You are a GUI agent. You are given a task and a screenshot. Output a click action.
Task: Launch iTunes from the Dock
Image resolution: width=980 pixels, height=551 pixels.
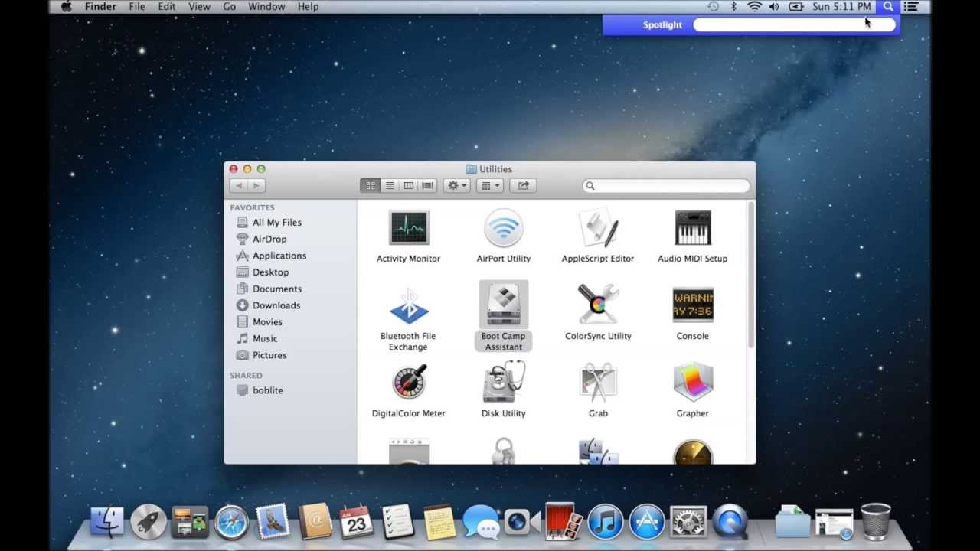point(605,522)
